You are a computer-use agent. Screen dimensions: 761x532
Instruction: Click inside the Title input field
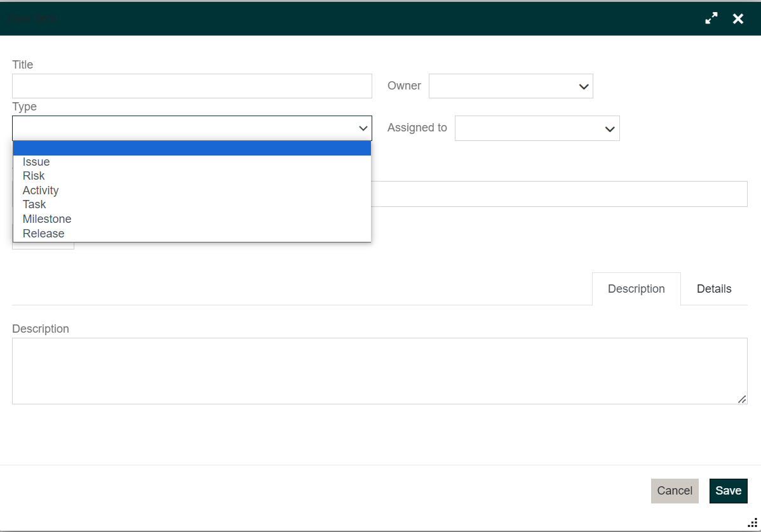[x=191, y=86]
